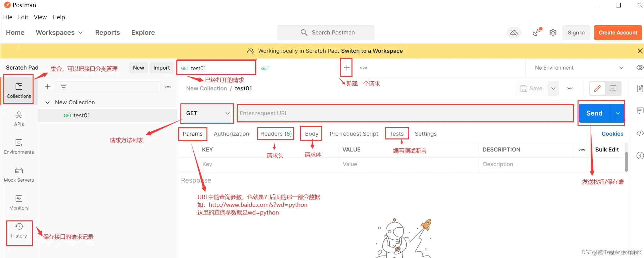Open documentation icon in right sidebar

pos(640,88)
